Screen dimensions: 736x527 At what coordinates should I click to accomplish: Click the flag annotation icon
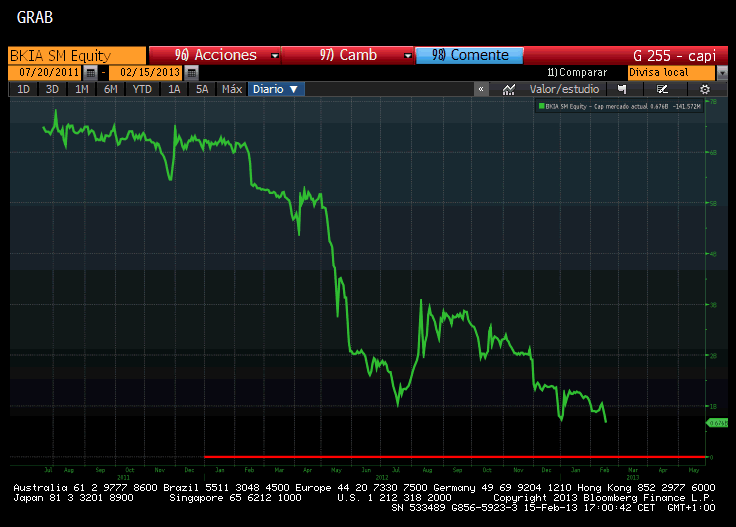tap(622, 89)
